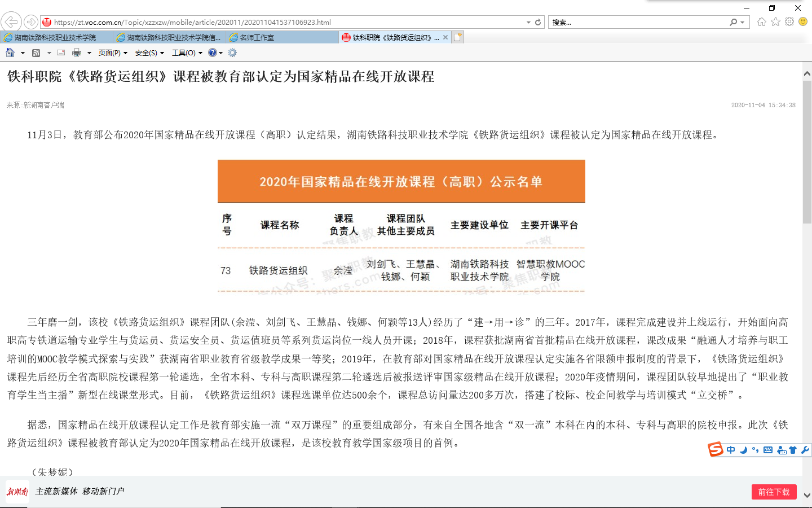Toggle Chinese punctuation on the Sogou bar
This screenshot has width=812, height=508.
pos(755,450)
